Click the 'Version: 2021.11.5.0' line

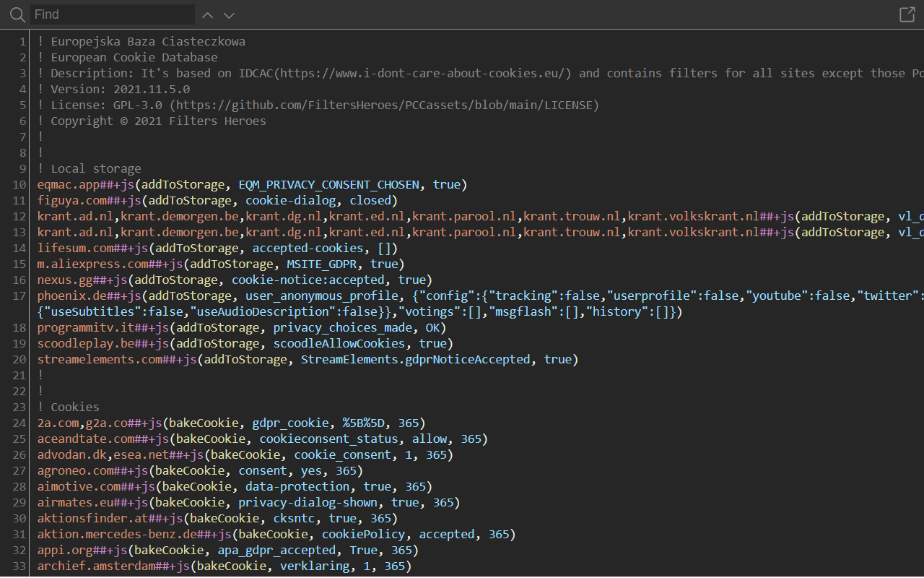click(113, 89)
